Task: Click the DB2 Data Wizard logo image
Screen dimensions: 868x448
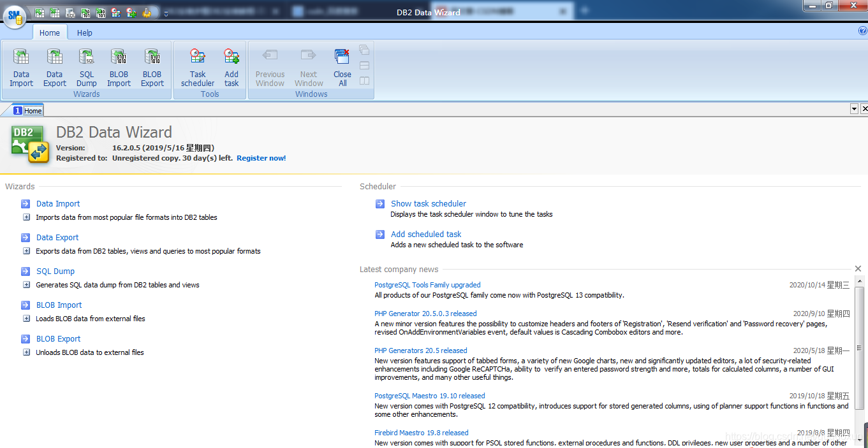Action: pos(30,145)
